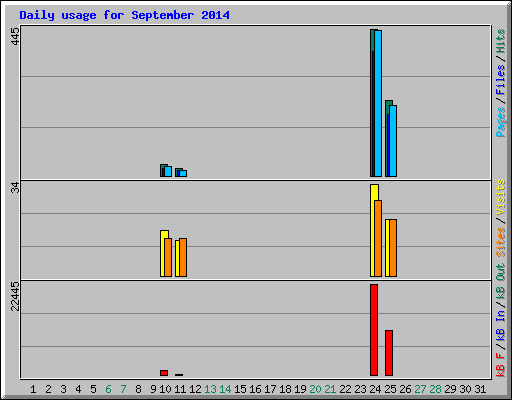The width and height of the screenshot is (512, 400).
Task: Click day 24 on the x-axis
Action: (375, 389)
